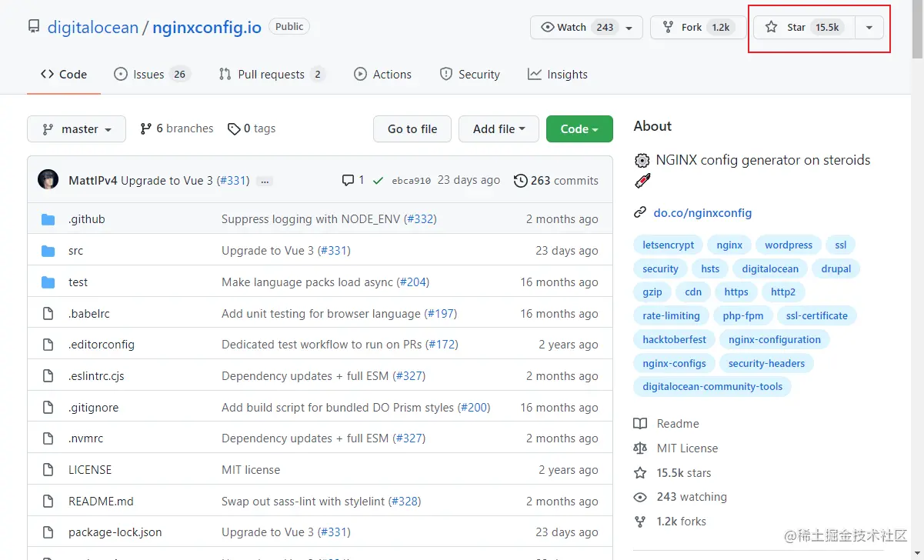Screen dimensions: 924x560
Task: Click the ssl-certificate topic tag
Action: tap(817, 316)
